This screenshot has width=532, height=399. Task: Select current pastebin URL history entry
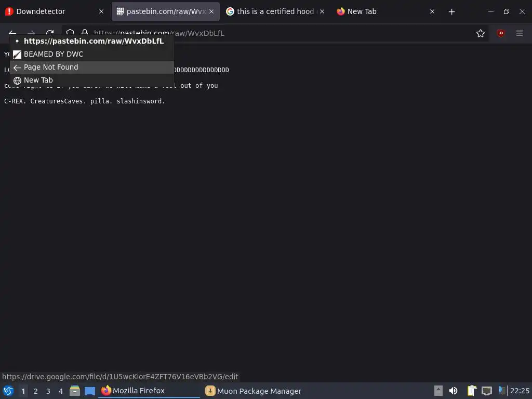pos(92,41)
